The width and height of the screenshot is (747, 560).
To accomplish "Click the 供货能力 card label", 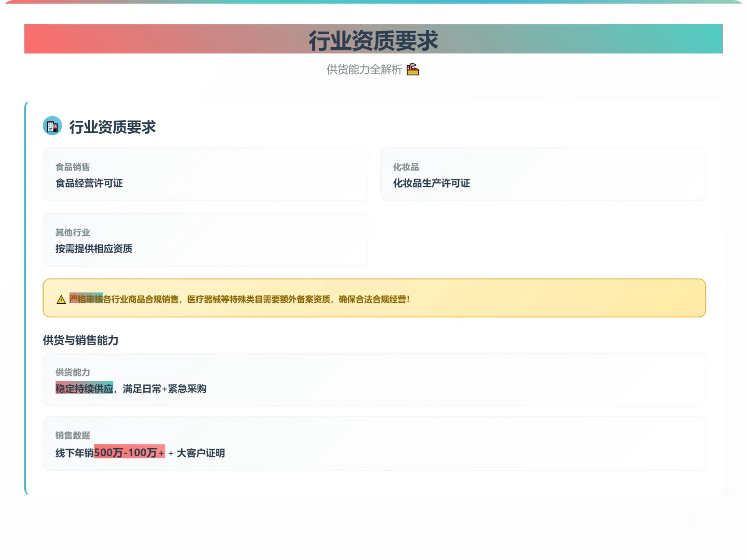I will click(73, 372).
